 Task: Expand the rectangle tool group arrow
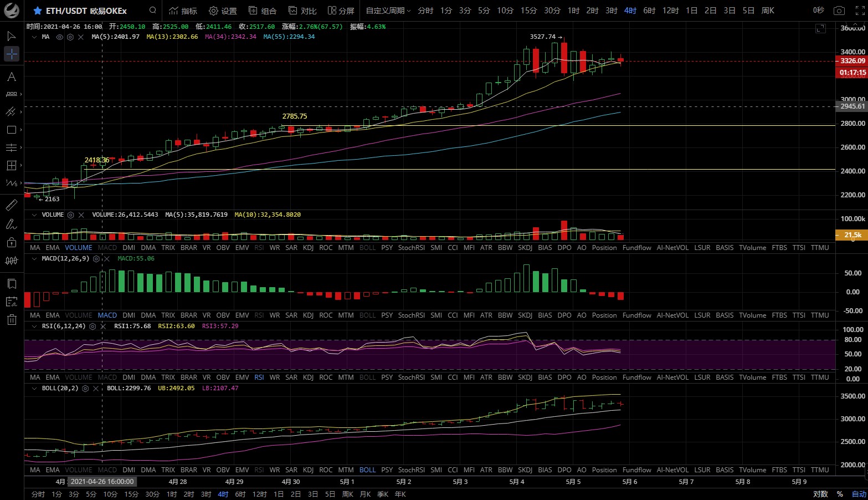point(21,130)
